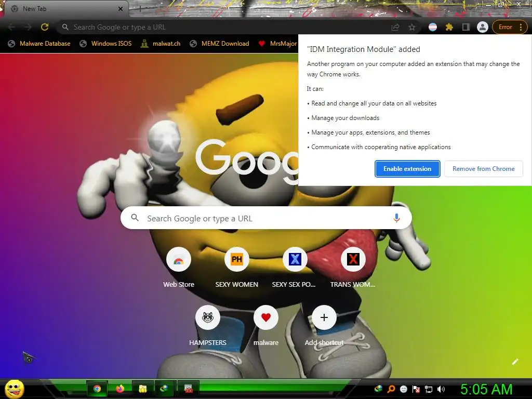The width and height of the screenshot is (532, 399).
Task: Open the magnifier search tray icon
Action: [391, 390]
